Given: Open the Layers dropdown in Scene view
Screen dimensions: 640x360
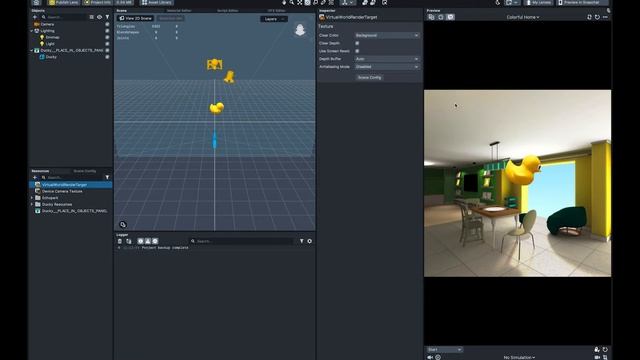Looking at the screenshot, I should pyautogui.click(x=274, y=19).
